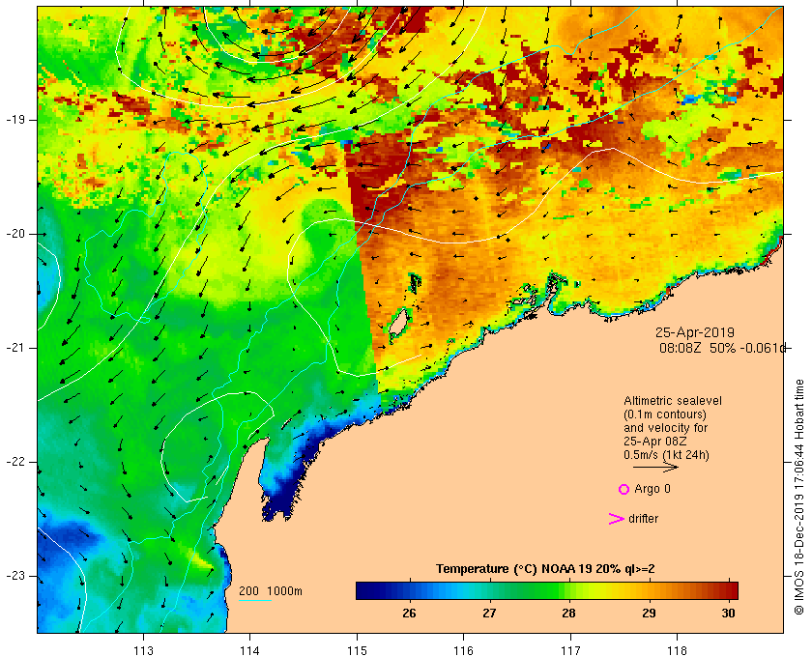812x657 pixels.
Task: Click the longitude axis label 117
Action: click(570, 651)
